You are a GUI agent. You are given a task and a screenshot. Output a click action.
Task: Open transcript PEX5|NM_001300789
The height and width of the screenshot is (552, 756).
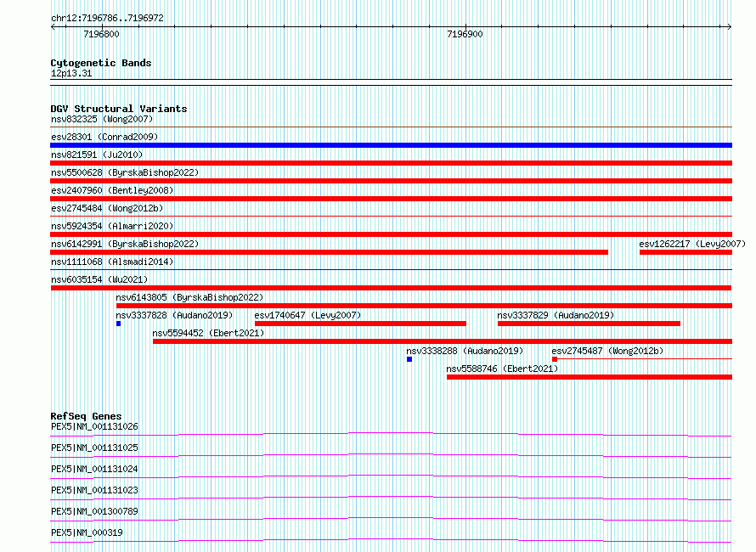pos(94,511)
